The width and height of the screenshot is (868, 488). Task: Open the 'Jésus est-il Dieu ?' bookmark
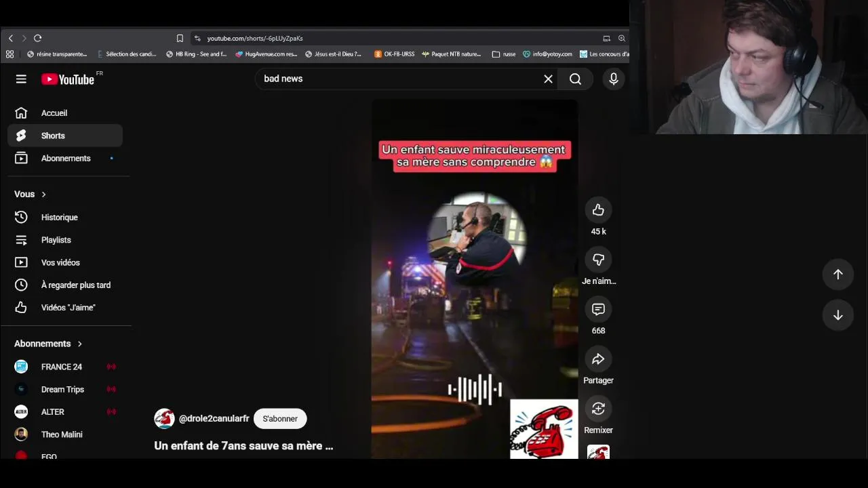pos(334,54)
